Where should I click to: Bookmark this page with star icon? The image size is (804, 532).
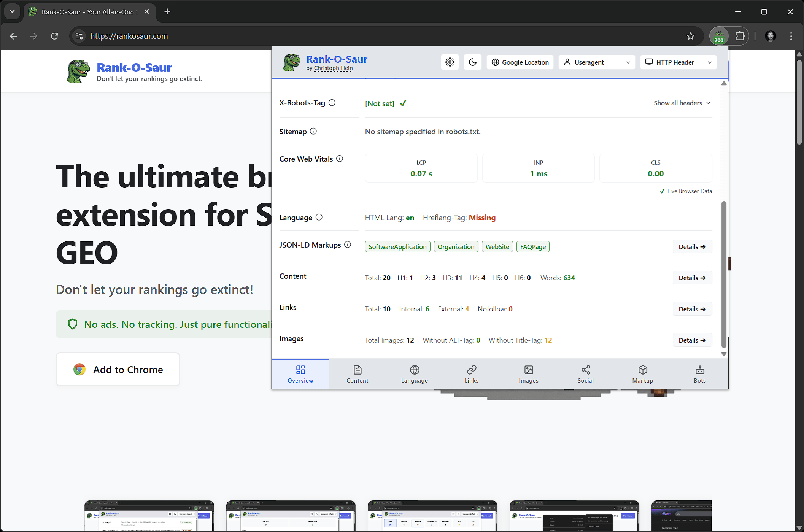(x=691, y=36)
